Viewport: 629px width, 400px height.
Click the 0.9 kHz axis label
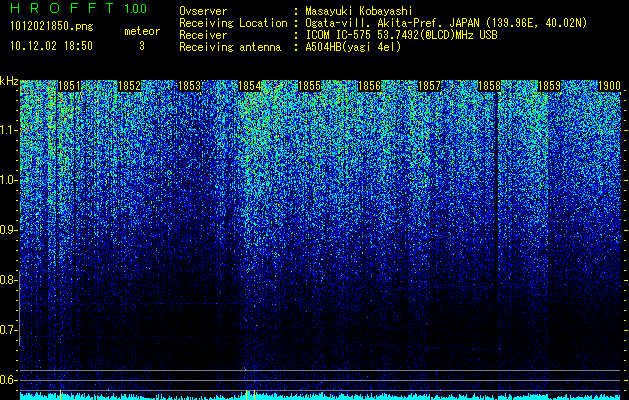(9, 230)
